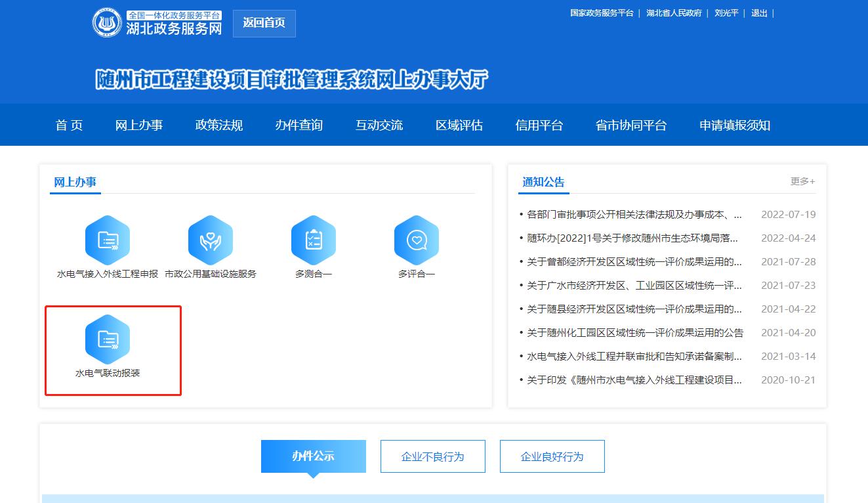Click 更多+ in 通知公告 panel
Screen dimensions: 868x503
coord(802,181)
